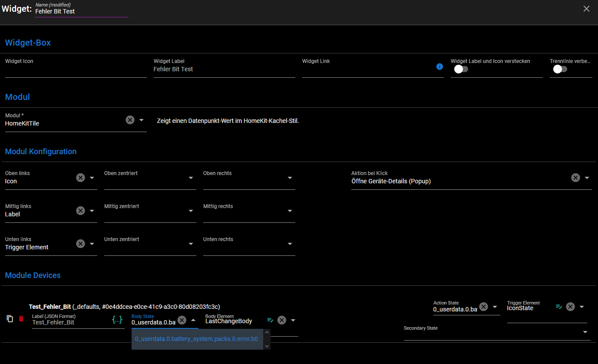This screenshot has height=364, width=598.
Task: Clear the Unten links Trigger Element value
Action: (x=80, y=244)
